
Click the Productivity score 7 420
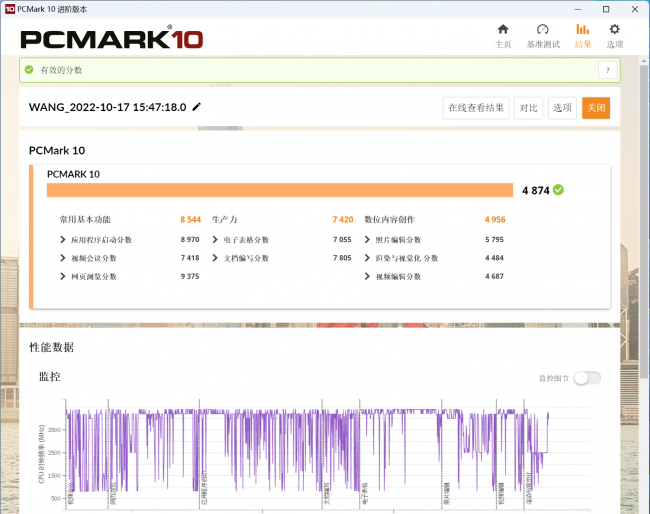pyautogui.click(x=342, y=219)
